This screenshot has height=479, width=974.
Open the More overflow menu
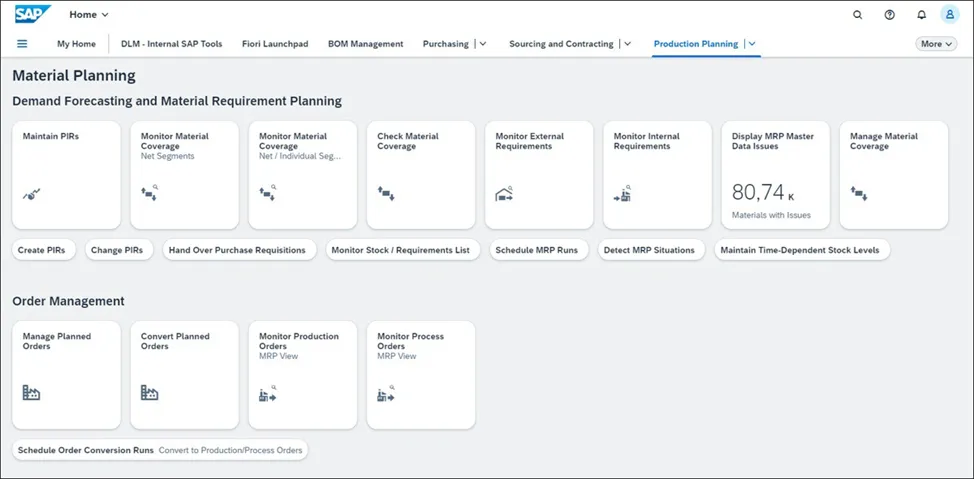pos(936,44)
